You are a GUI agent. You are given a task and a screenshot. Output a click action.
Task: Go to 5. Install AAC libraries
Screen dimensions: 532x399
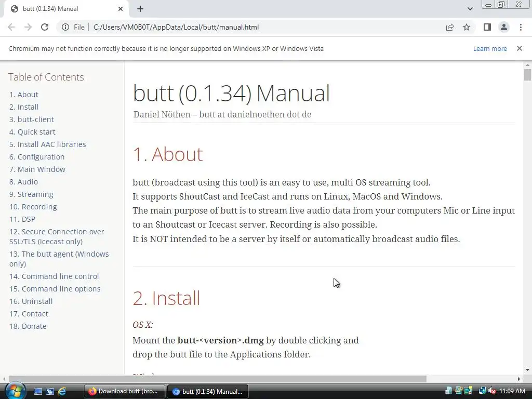coord(47,144)
